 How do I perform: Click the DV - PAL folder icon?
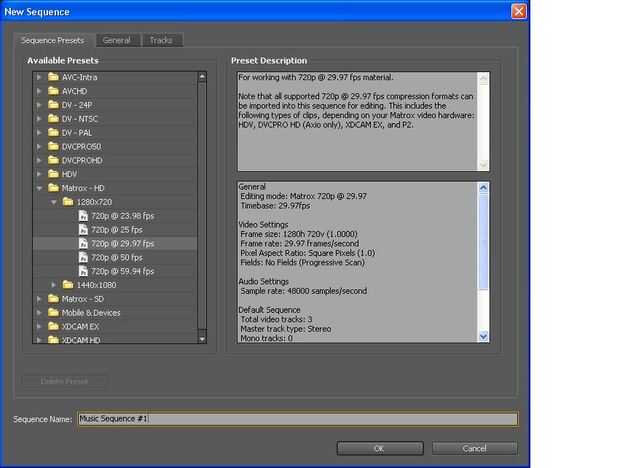[x=53, y=132]
